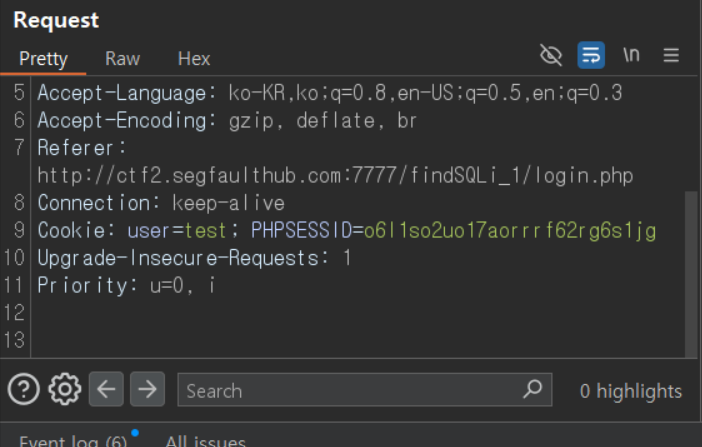Open the All issues tab
Image resolution: width=702 pixels, height=447 pixels.
point(205,441)
